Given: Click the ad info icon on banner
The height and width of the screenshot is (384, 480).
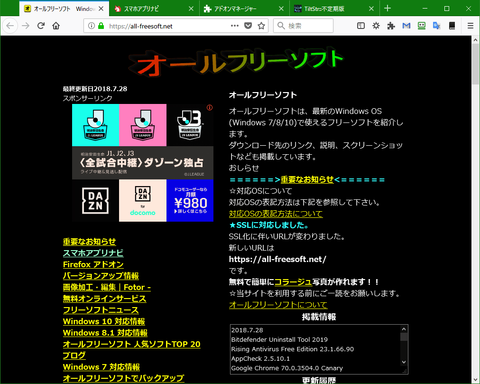Looking at the screenshot, I should [210, 107].
